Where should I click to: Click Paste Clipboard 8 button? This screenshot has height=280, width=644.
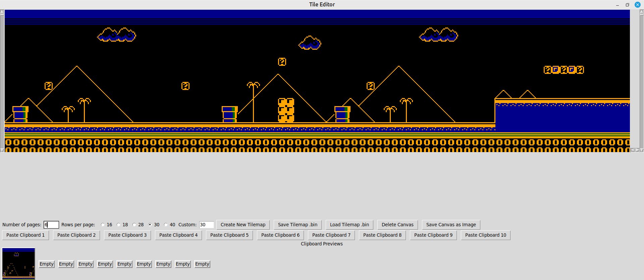click(x=382, y=235)
